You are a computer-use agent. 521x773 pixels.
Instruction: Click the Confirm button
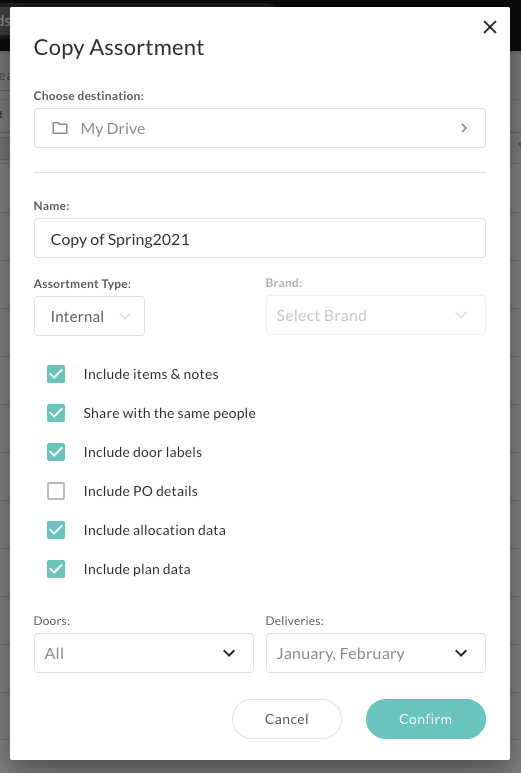click(425, 719)
